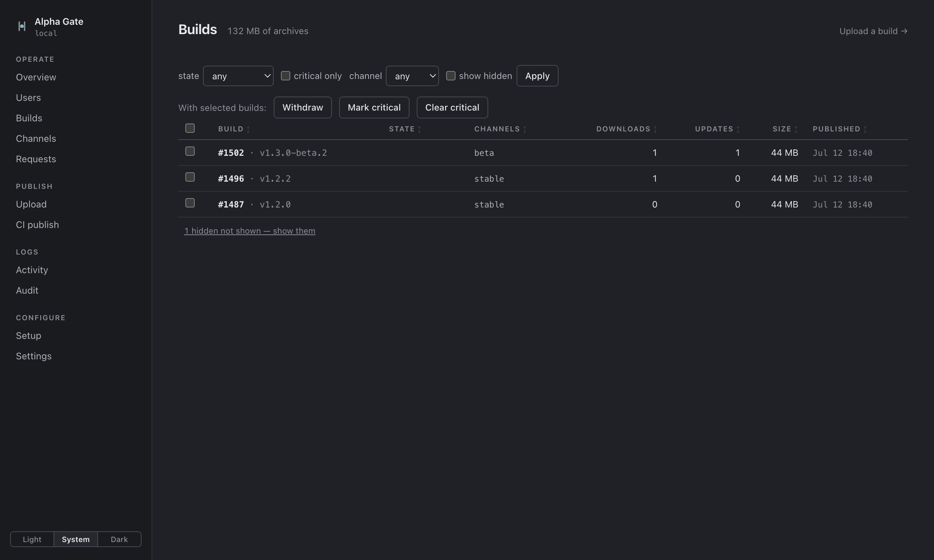Image resolution: width=934 pixels, height=560 pixels.
Task: Open the Requests page
Action: coord(36,159)
